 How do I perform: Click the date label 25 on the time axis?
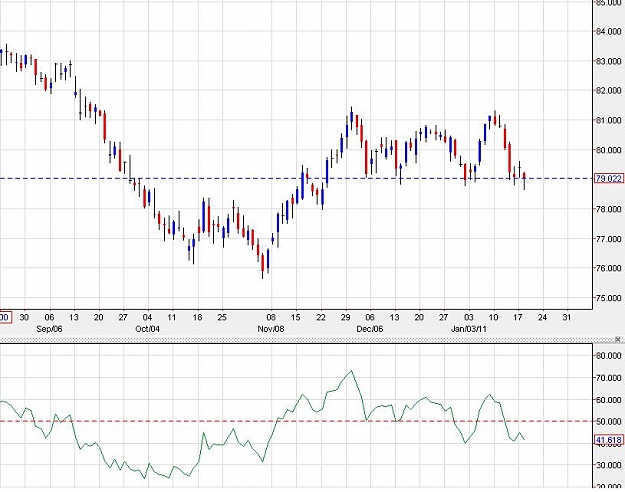222,317
